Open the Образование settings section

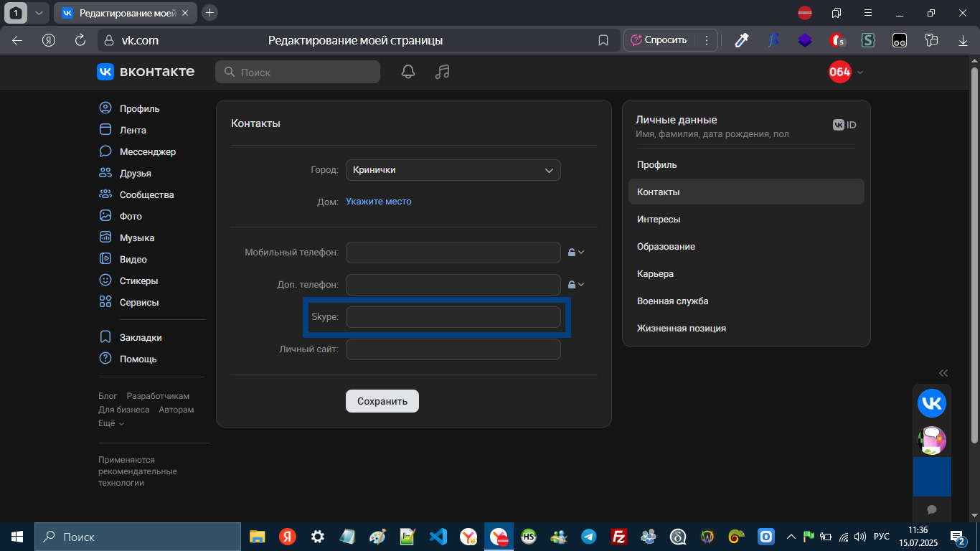point(746,247)
